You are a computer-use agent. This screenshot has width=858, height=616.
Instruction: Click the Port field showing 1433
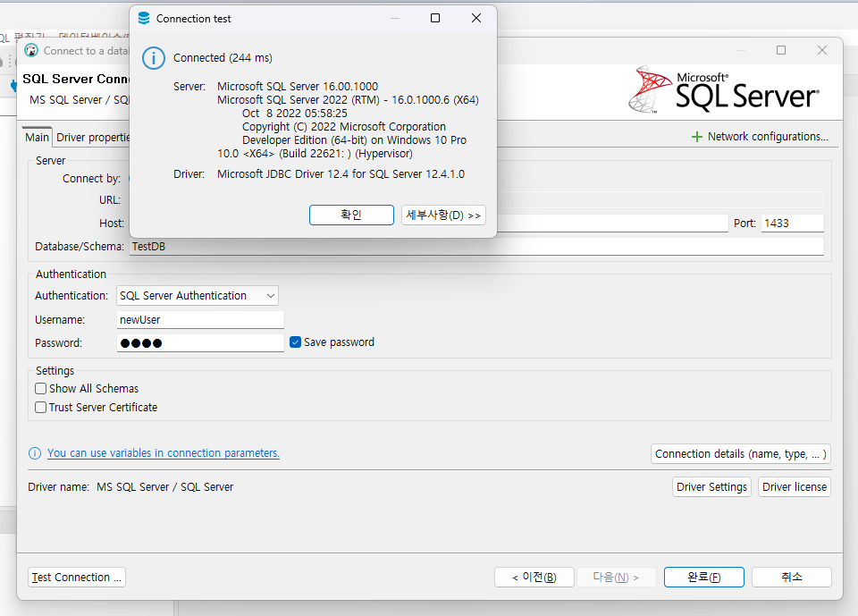coord(792,224)
